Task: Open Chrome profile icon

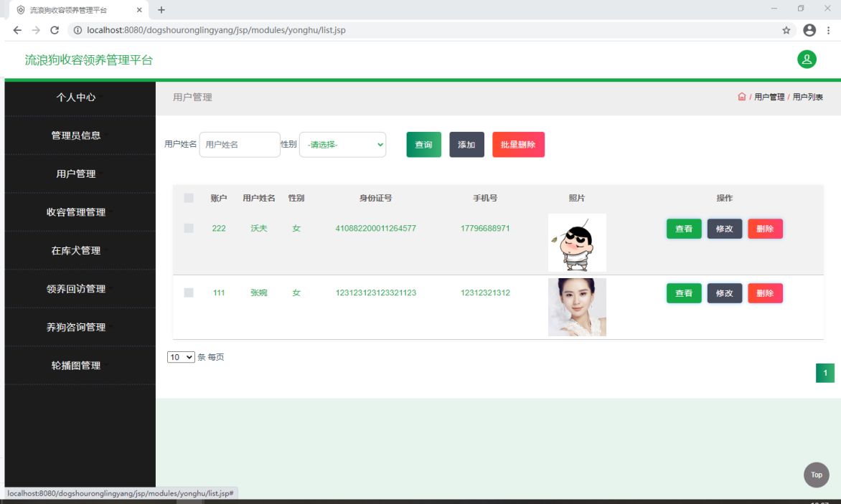Action: (809, 30)
